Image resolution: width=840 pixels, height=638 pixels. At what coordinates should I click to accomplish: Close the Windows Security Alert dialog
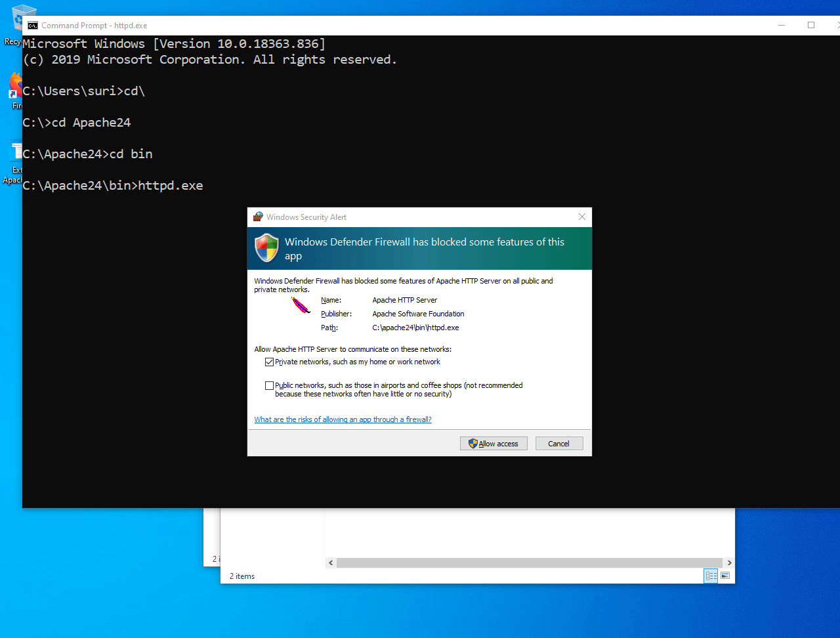[x=581, y=217]
